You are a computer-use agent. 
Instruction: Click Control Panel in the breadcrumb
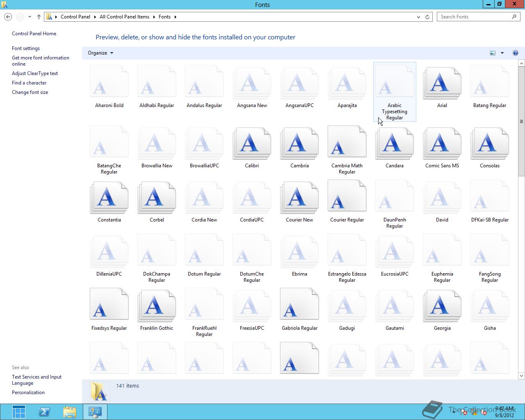coord(75,17)
